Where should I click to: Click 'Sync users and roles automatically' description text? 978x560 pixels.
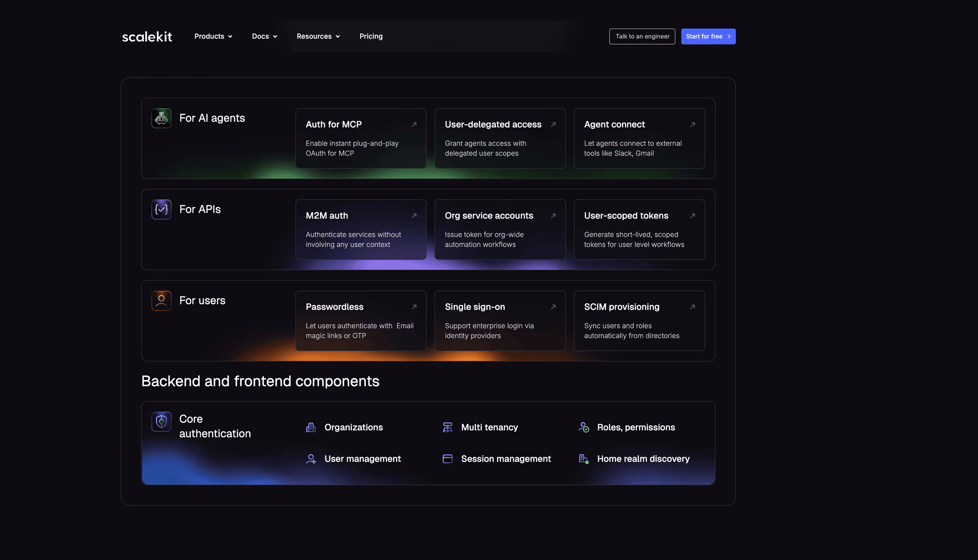(632, 330)
